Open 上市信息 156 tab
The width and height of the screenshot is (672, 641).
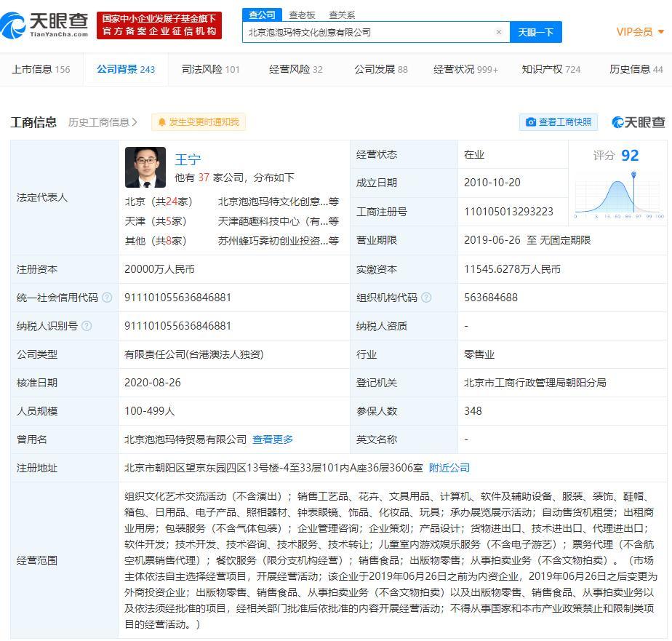41,69
